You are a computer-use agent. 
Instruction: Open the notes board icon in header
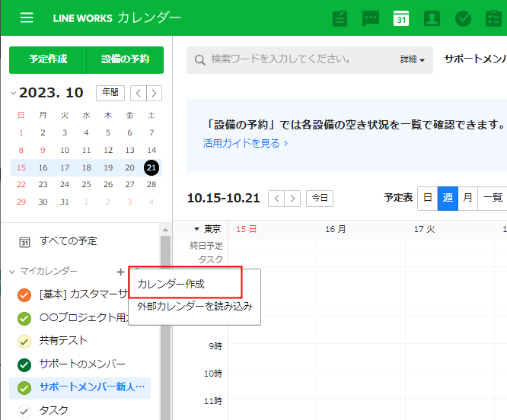pos(340,18)
